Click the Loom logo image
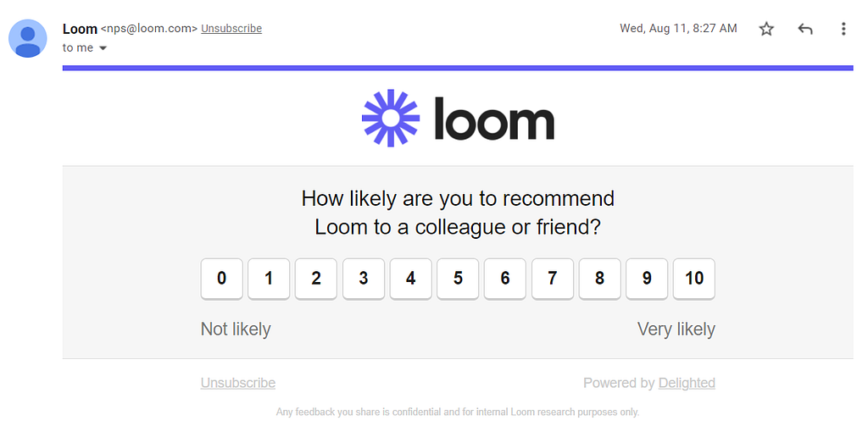 (458, 118)
